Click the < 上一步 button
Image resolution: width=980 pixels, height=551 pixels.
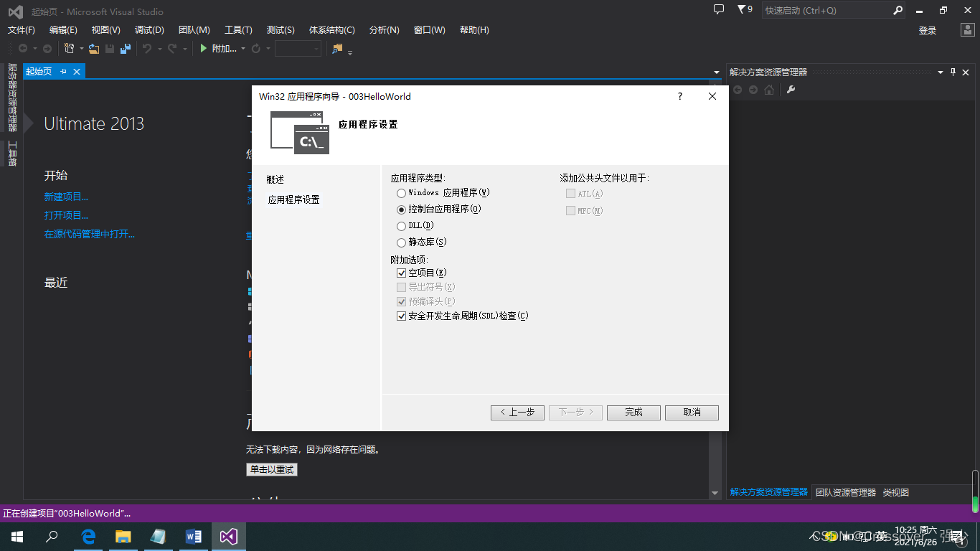point(517,413)
